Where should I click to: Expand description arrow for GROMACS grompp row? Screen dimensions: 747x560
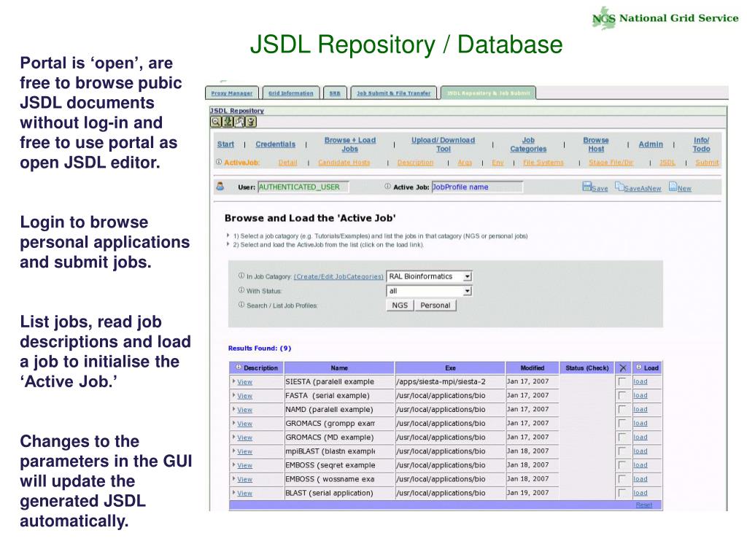pos(234,422)
